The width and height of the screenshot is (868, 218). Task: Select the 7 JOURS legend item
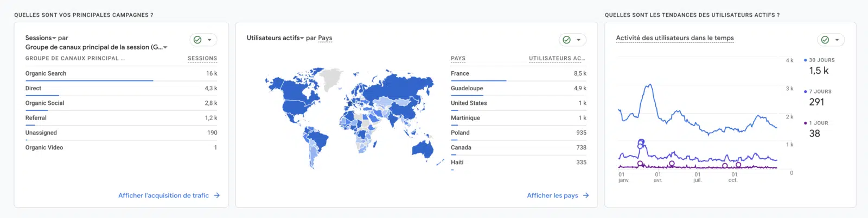[x=820, y=92]
